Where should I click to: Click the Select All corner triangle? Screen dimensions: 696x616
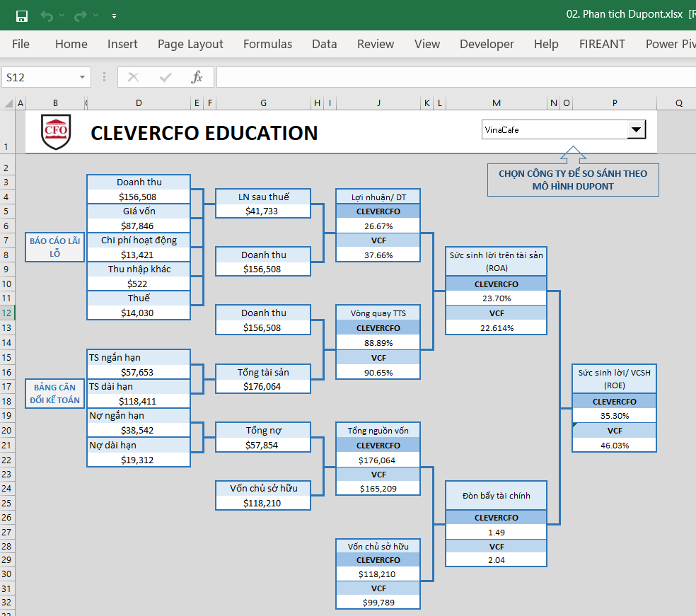[8, 103]
